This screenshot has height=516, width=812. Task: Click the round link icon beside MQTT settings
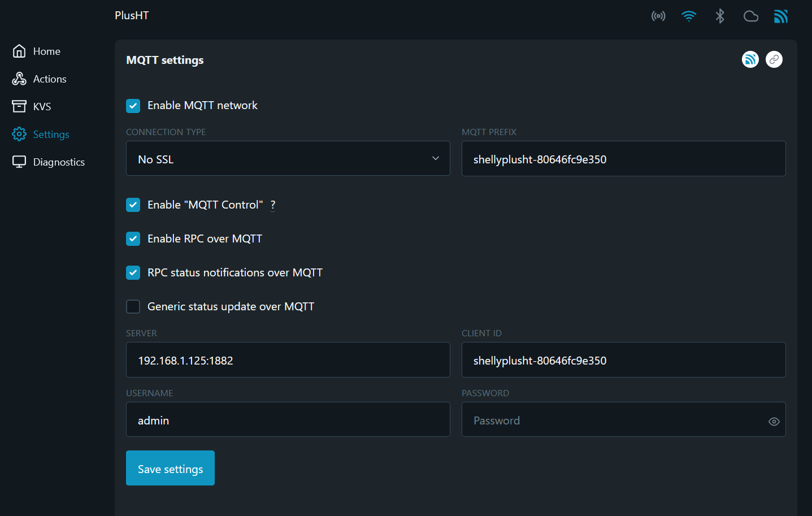[x=774, y=59]
